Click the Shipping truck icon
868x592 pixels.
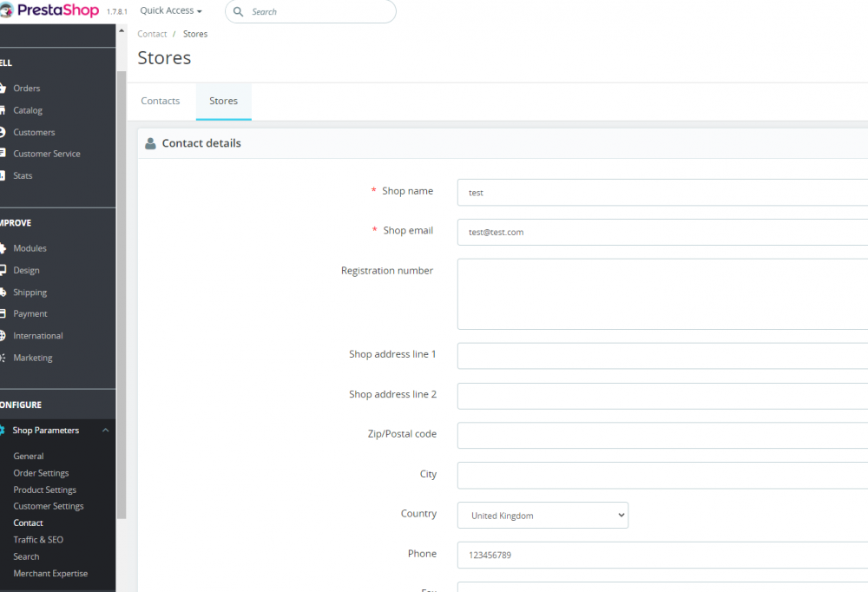[x=3, y=293]
